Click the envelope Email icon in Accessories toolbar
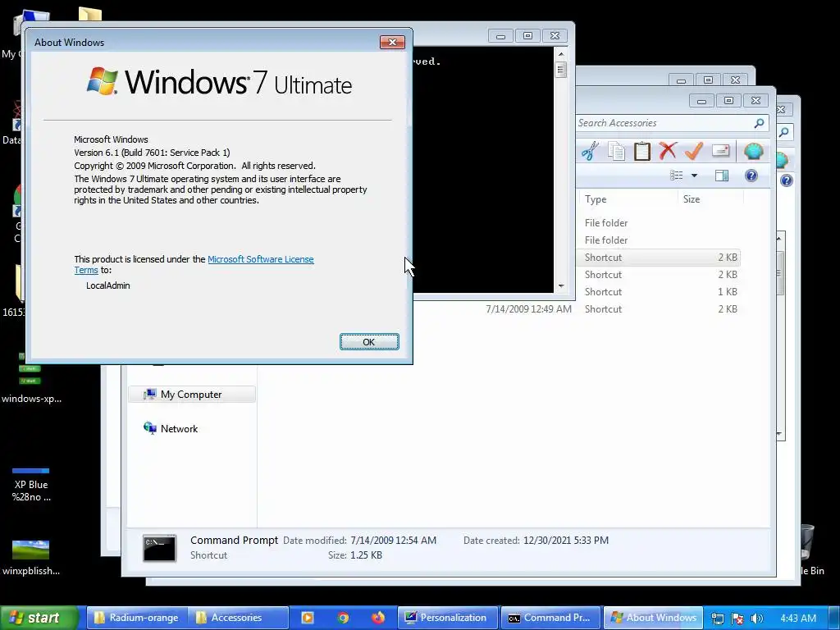 point(720,151)
